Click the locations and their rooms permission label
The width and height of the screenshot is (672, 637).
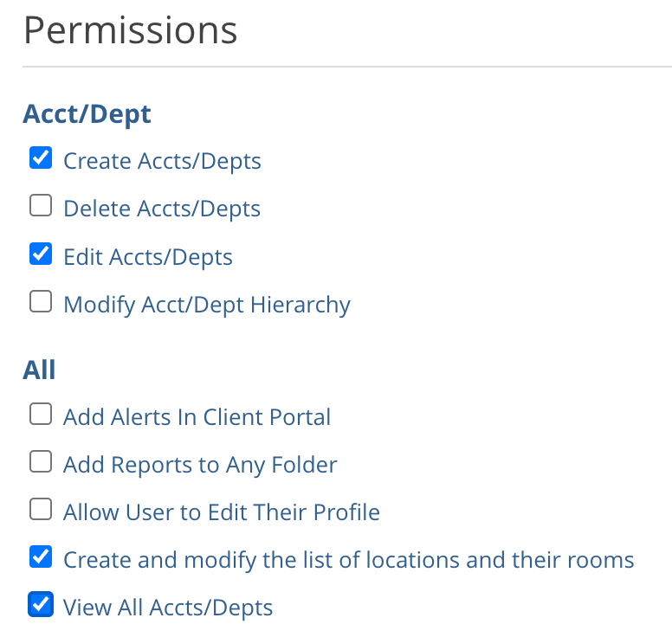[348, 559]
